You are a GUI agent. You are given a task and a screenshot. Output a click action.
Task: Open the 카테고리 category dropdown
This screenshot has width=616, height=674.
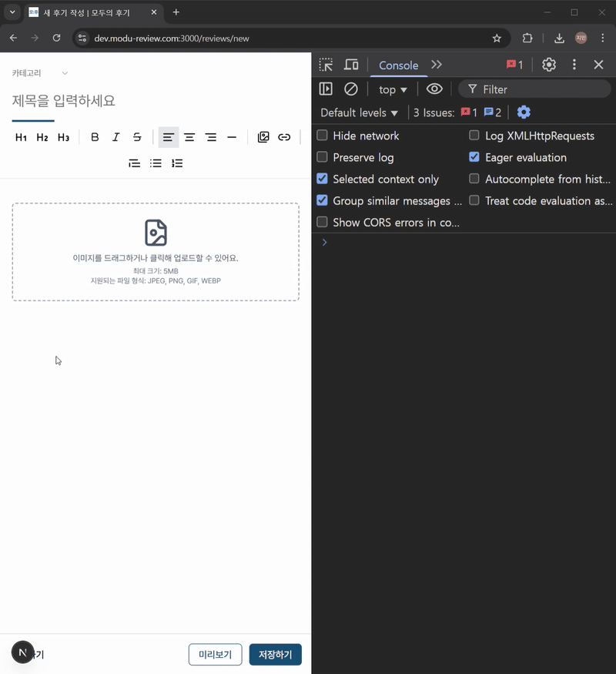point(40,73)
